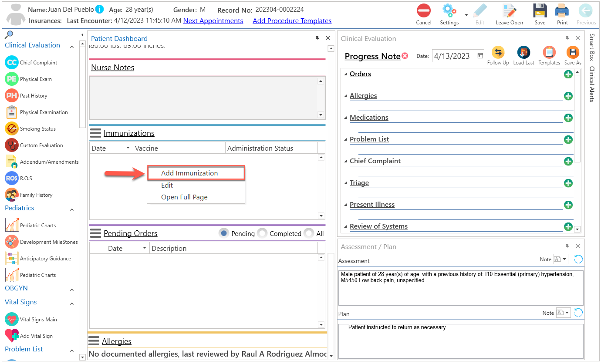Open the Immunizations hamburger menu
Image resolution: width=601 pixels, height=364 pixels.
point(95,133)
